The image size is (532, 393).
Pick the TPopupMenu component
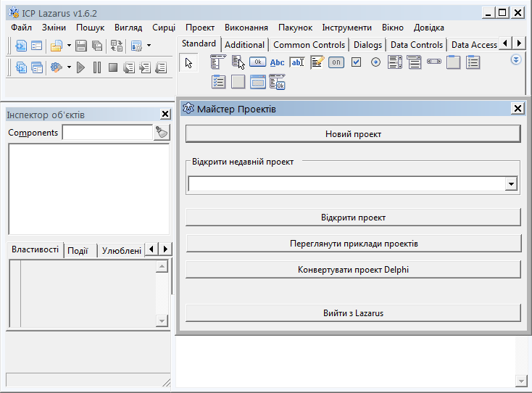tap(238, 62)
